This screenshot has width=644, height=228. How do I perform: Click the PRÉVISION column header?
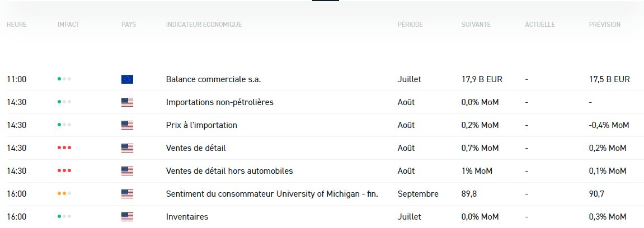pyautogui.click(x=604, y=25)
